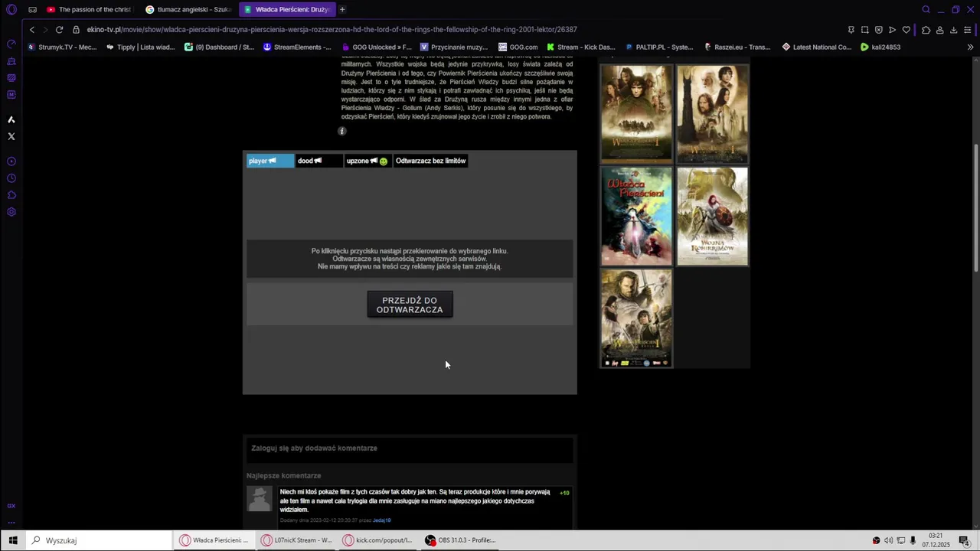Open PALTIP.PL bookmark

pyautogui.click(x=659, y=47)
